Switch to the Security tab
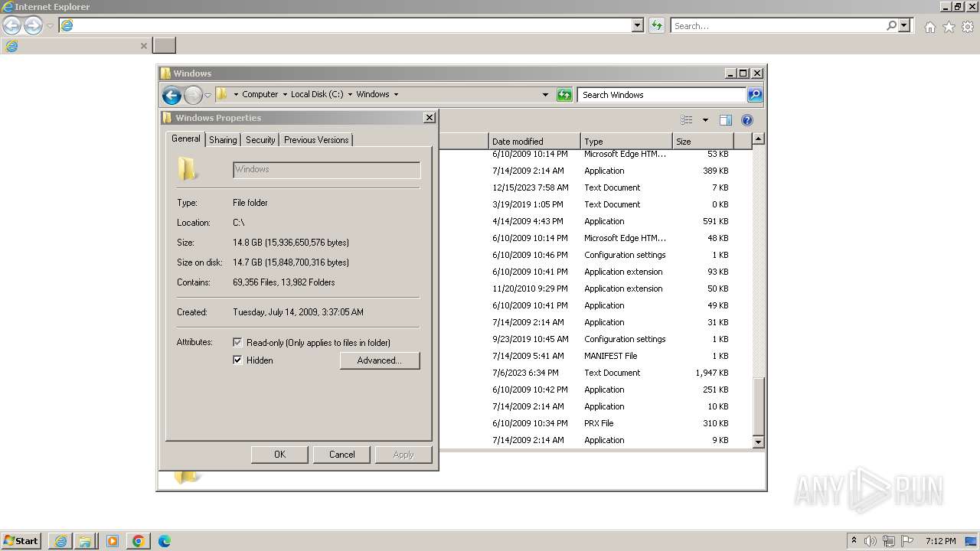Image resolution: width=980 pixels, height=551 pixels. 260,140
